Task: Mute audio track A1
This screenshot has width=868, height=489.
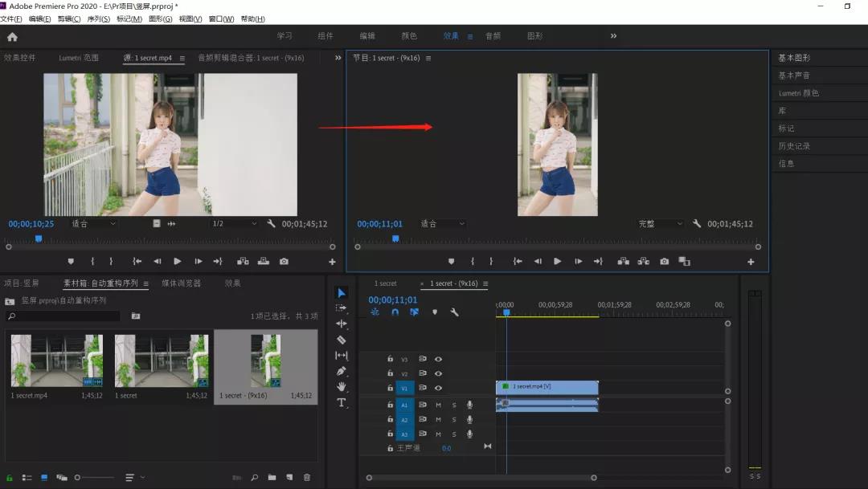Action: click(x=438, y=405)
